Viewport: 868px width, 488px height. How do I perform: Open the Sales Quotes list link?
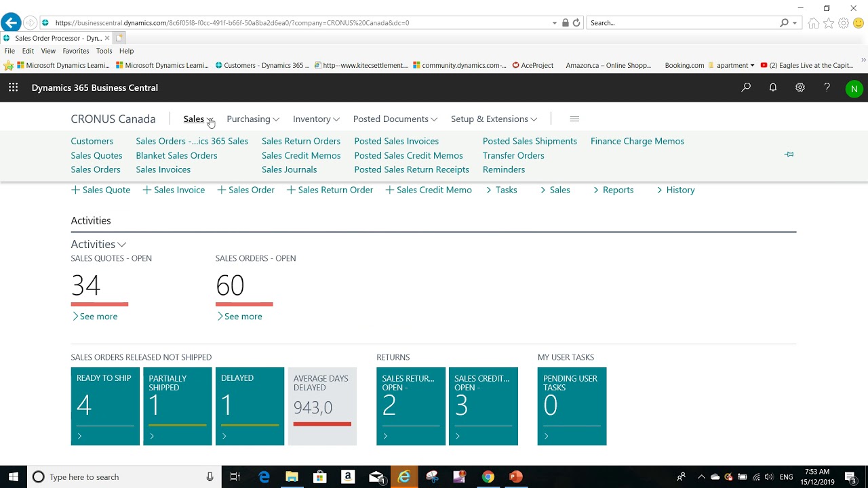pyautogui.click(x=96, y=155)
